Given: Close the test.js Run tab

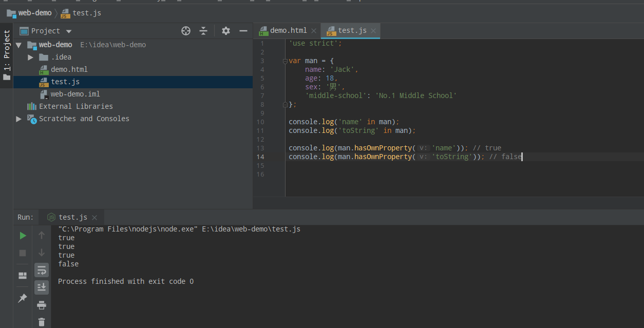Looking at the screenshot, I should pyautogui.click(x=94, y=218).
